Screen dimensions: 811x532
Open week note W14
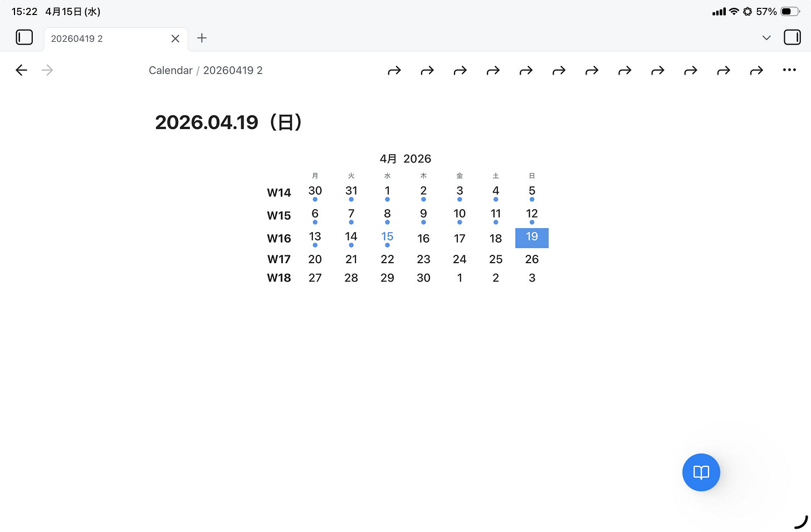tap(279, 193)
